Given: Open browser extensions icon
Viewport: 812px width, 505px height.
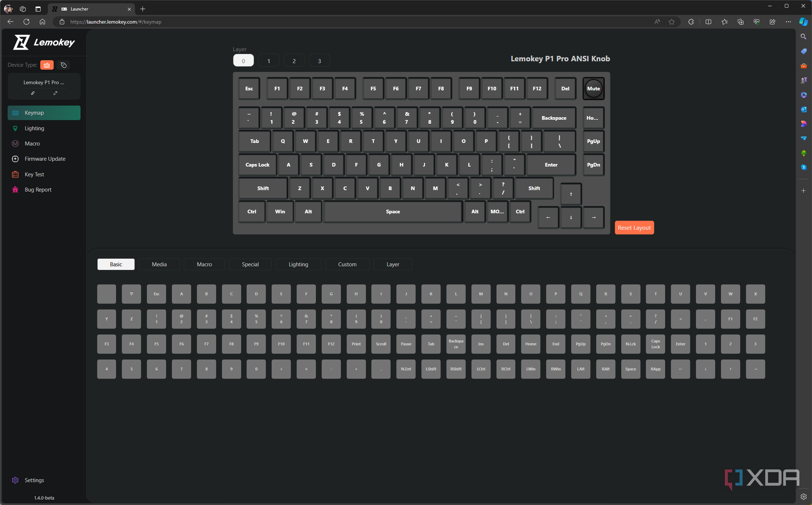Looking at the screenshot, I should pos(691,22).
